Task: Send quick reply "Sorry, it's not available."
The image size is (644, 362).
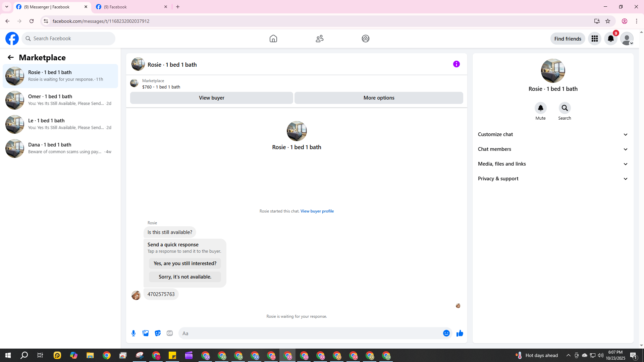Action: click(185, 277)
